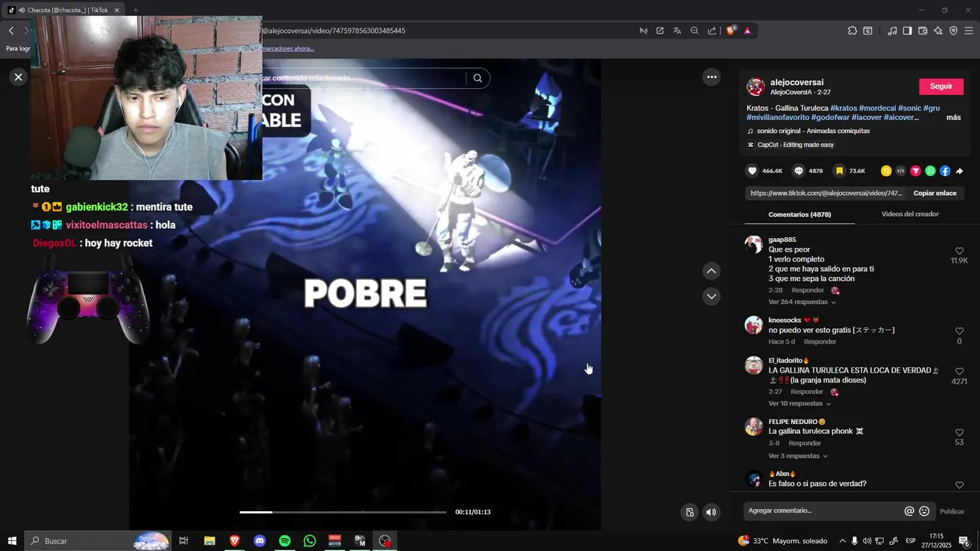Like Alxn's comment heart

pyautogui.click(x=959, y=485)
